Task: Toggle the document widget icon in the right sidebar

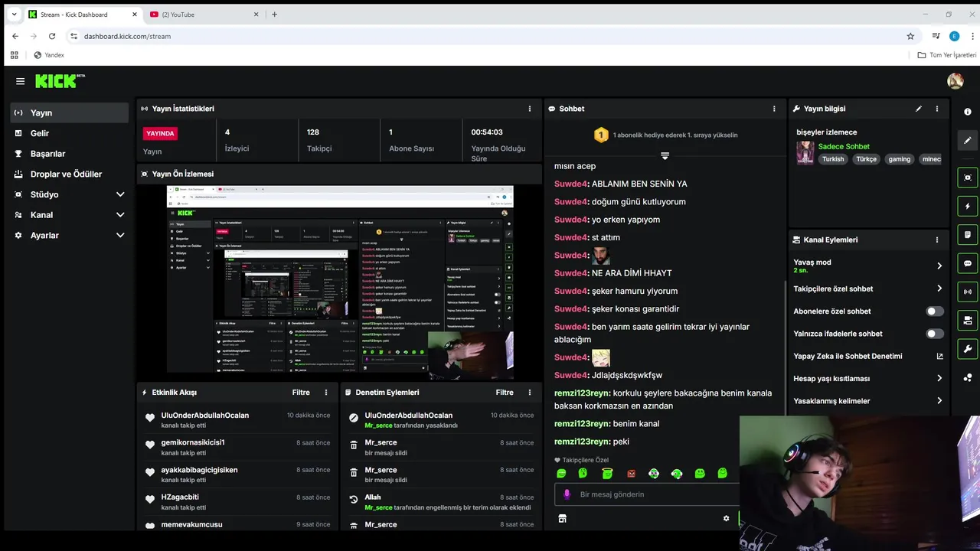Action: (x=968, y=235)
